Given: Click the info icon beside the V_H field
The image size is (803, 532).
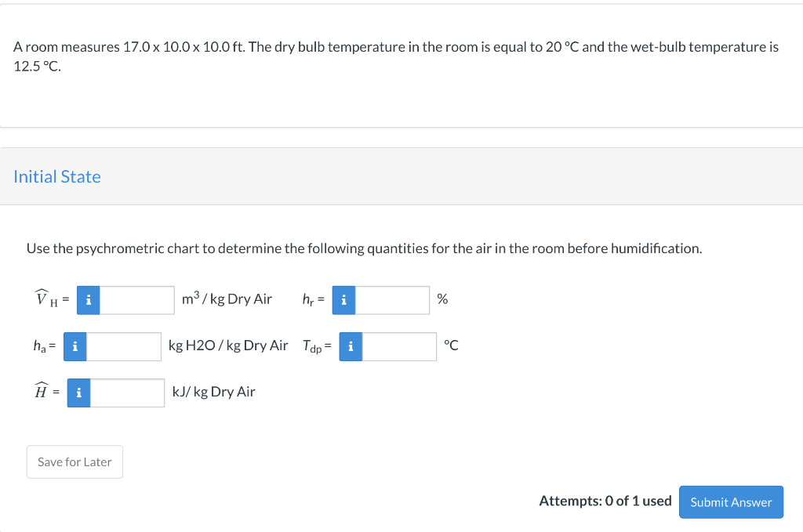Looking at the screenshot, I should 89,299.
